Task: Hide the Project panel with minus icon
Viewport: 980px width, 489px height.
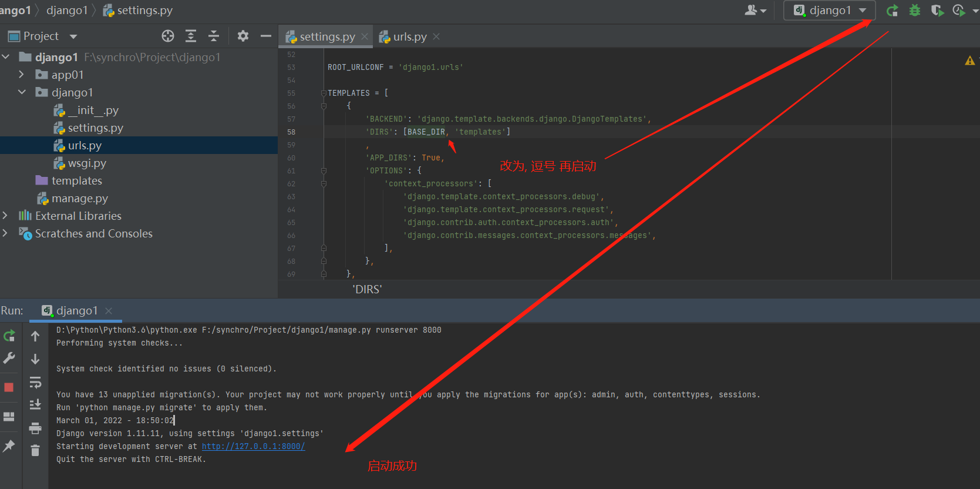Action: (266, 36)
